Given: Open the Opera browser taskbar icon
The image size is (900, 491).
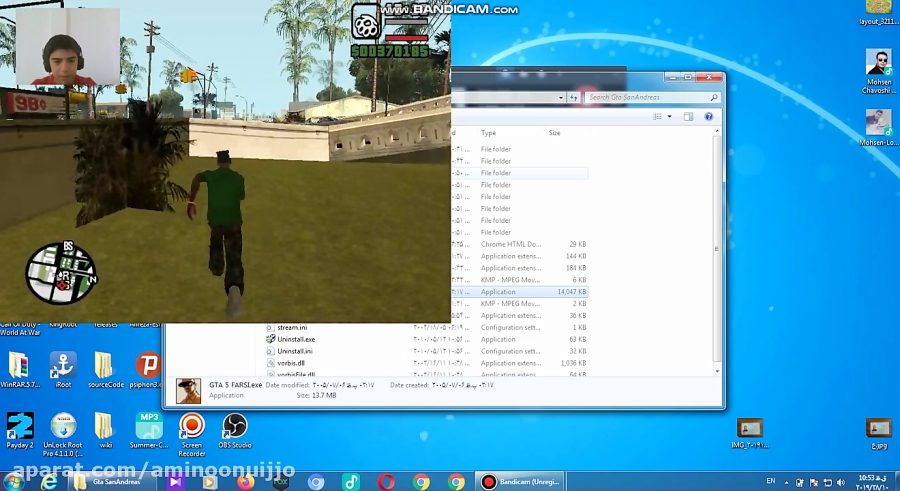Looking at the screenshot, I should click(386, 481).
